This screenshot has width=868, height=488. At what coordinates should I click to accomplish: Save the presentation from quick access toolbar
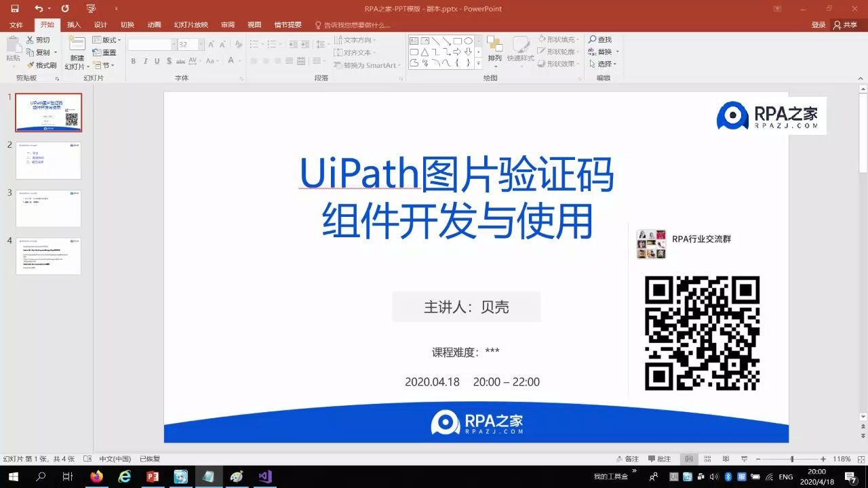[x=15, y=9]
